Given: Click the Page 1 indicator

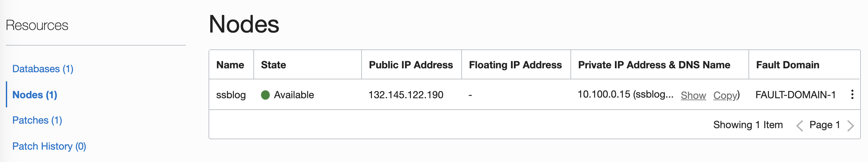Looking at the screenshot, I should pyautogui.click(x=824, y=125).
